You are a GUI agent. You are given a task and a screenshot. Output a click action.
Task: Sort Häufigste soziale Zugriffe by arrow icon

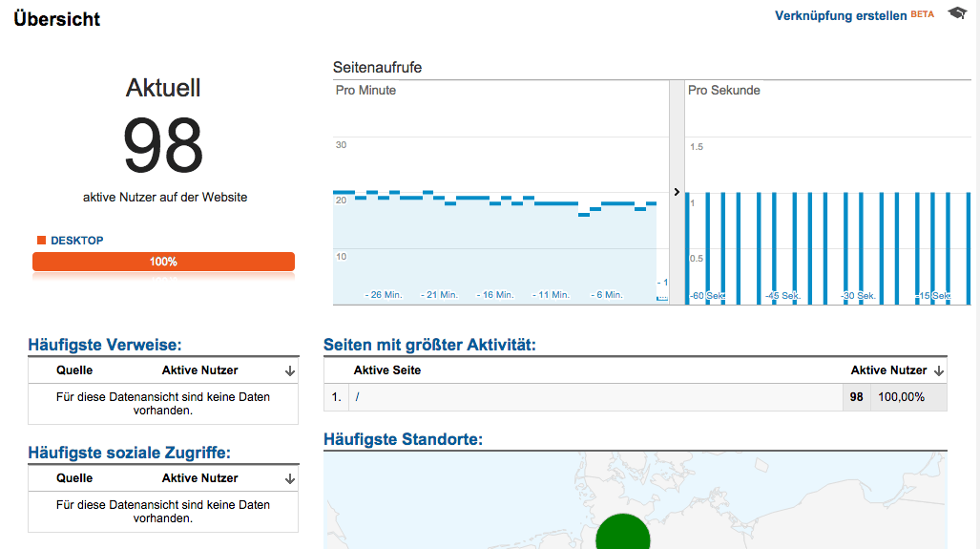pos(290,479)
